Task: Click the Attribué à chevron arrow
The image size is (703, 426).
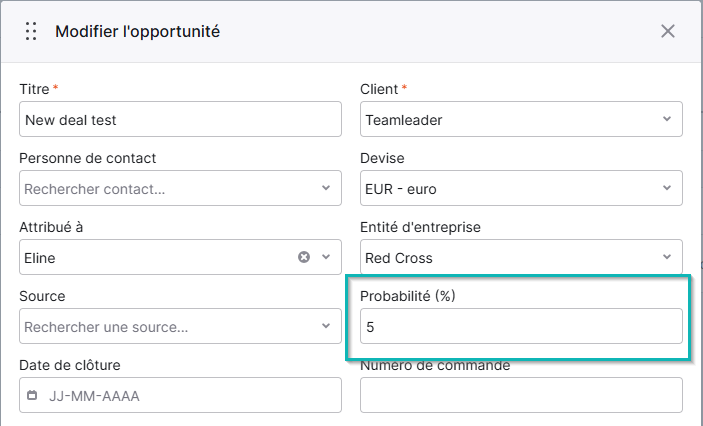Action: (x=326, y=257)
